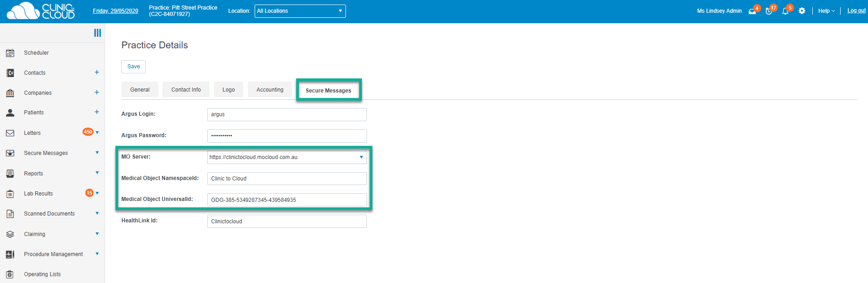Screen dimensions: 868x283
Task: Expand the Scanned Documents submenu arrow
Action: 97,213
